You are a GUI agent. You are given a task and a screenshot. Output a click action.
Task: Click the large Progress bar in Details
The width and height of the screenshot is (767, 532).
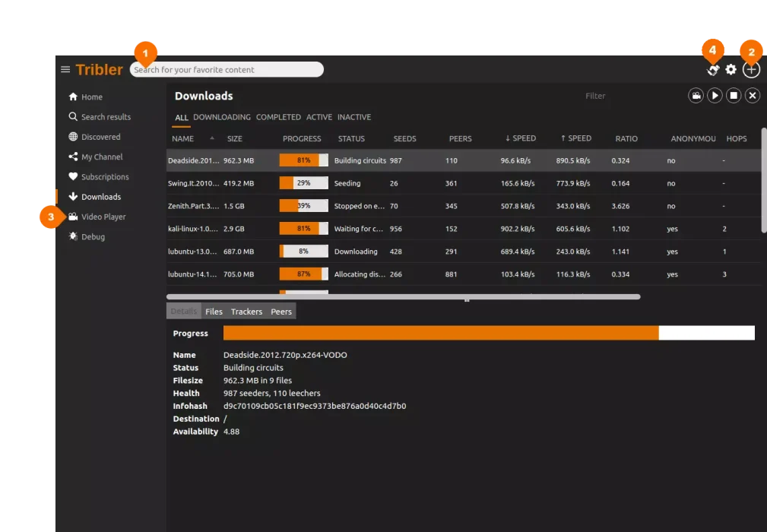[489, 333]
